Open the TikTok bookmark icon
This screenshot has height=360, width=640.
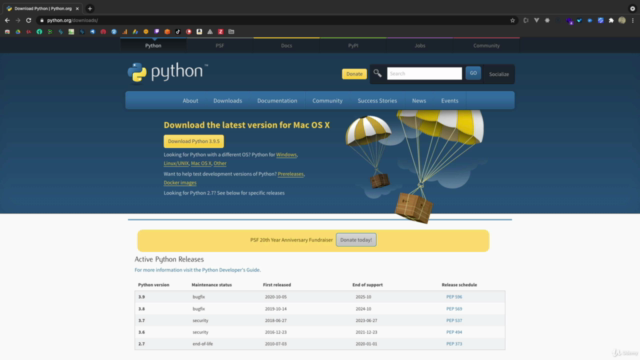(178, 31)
